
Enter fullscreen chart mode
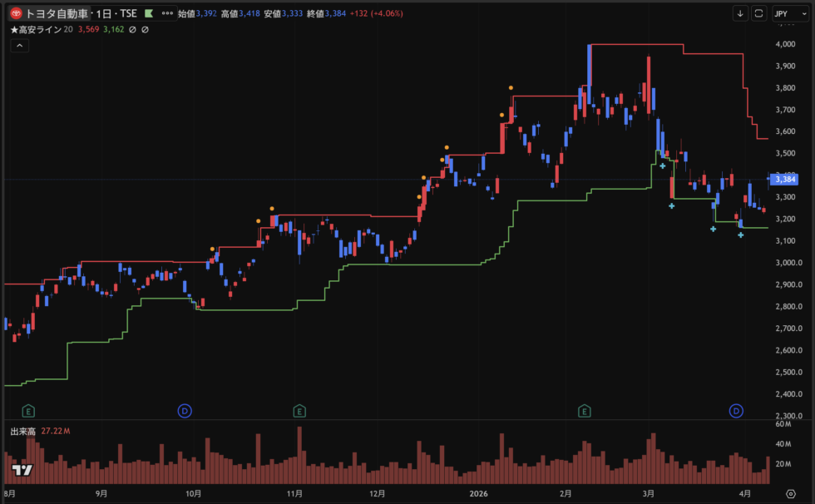point(758,13)
